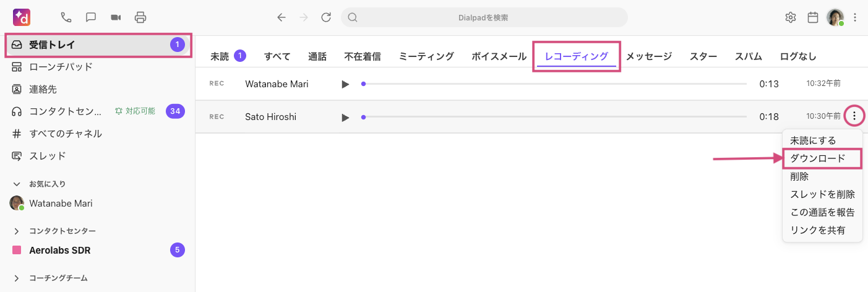The height and width of the screenshot is (292, 868).
Task: Open a new message via the chat bubble icon
Action: (90, 17)
